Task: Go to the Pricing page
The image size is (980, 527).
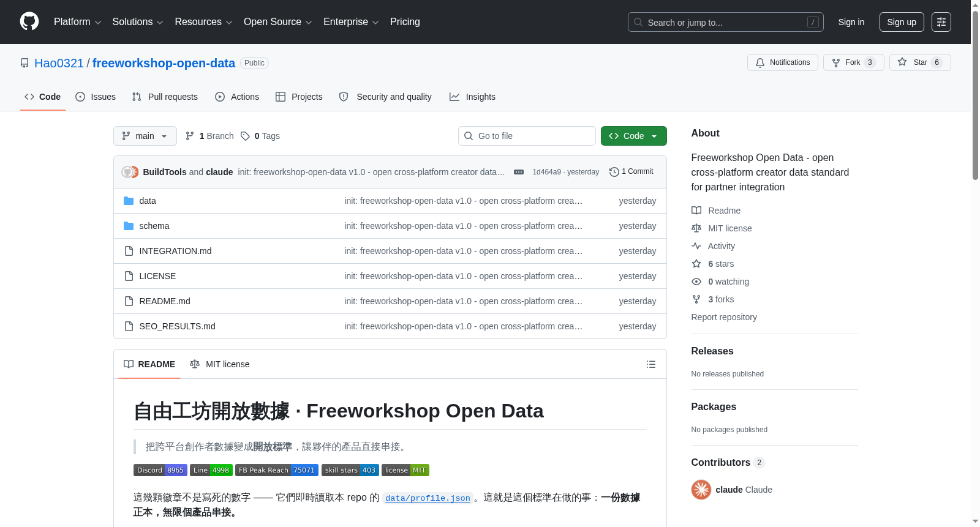Action: pos(405,22)
